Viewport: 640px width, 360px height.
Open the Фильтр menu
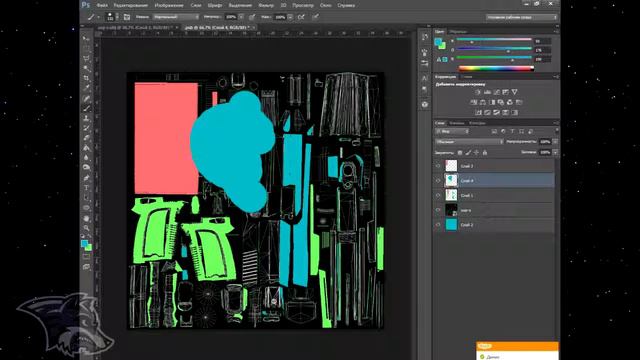coord(266,5)
